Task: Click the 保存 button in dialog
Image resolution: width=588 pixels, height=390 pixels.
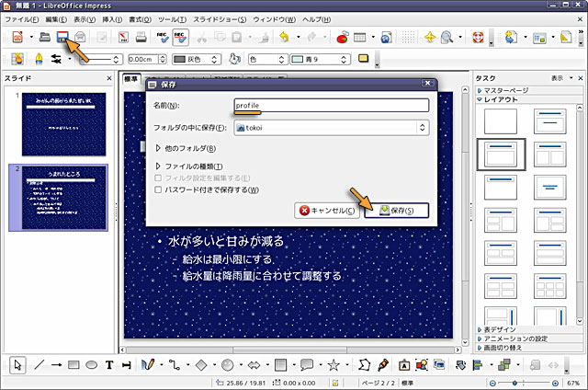Action: (396, 211)
